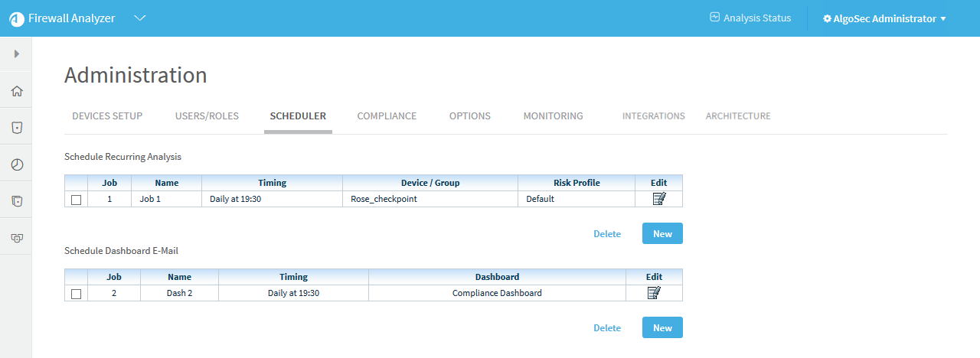The width and height of the screenshot is (980, 358).
Task: Click the Home icon in sidebar
Action: 16,92
